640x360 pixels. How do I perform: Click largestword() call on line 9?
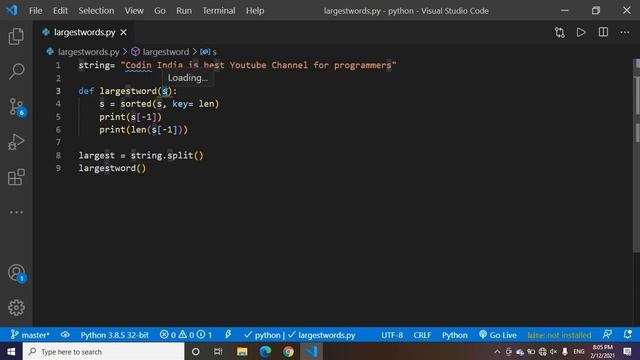pyautogui.click(x=112, y=168)
